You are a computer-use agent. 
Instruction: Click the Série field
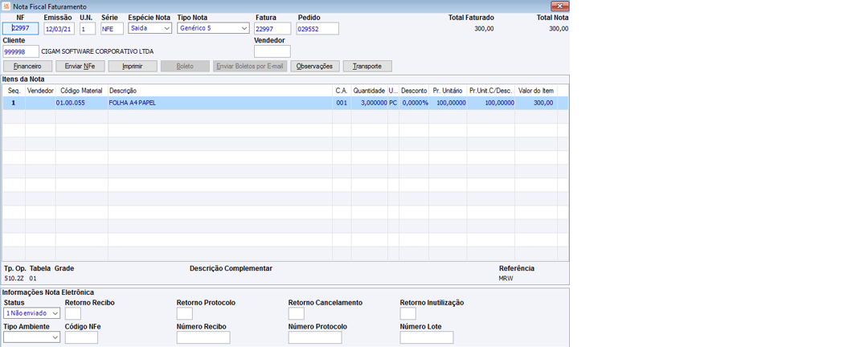pos(113,29)
